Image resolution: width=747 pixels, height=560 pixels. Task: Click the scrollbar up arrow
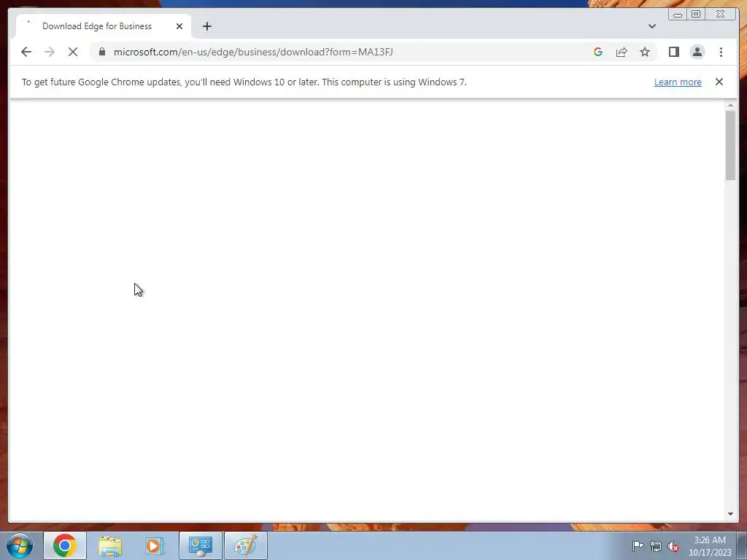(x=730, y=105)
